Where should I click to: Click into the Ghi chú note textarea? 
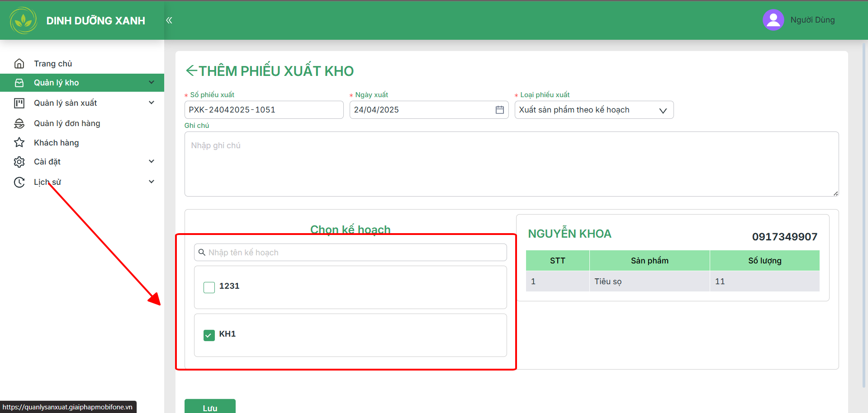click(511, 164)
